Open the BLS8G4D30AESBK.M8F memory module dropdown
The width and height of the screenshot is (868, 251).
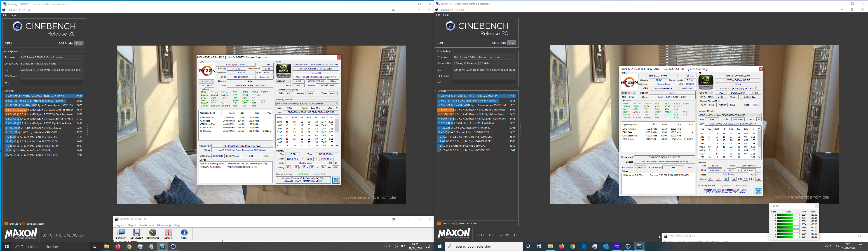click(730, 115)
